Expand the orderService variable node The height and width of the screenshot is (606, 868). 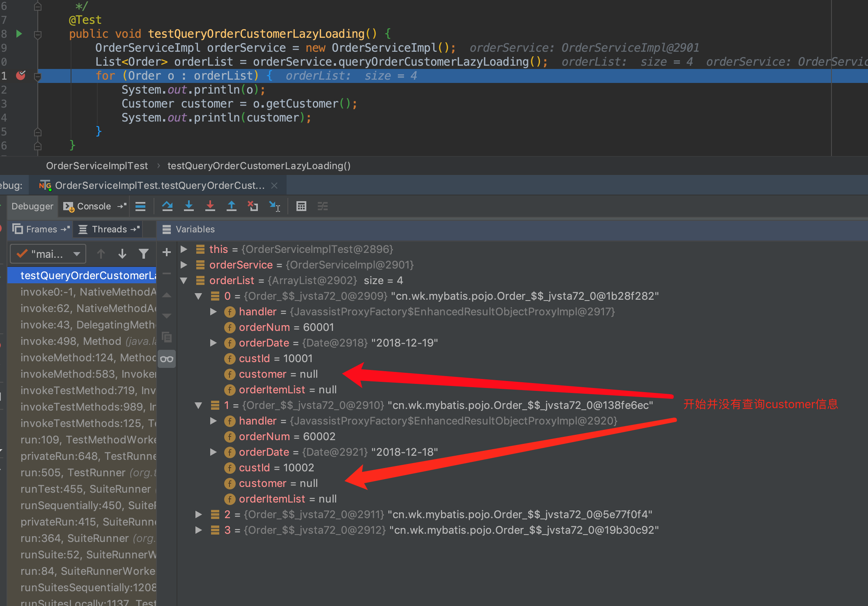click(x=184, y=265)
